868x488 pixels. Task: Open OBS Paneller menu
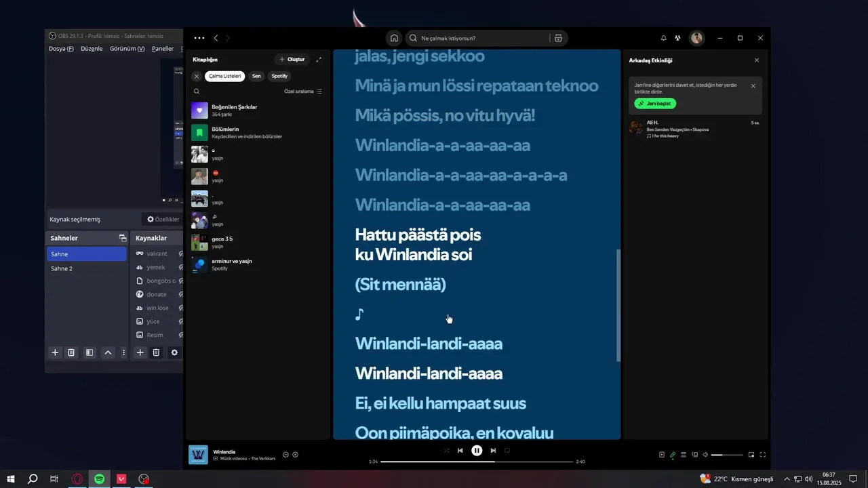click(x=163, y=49)
